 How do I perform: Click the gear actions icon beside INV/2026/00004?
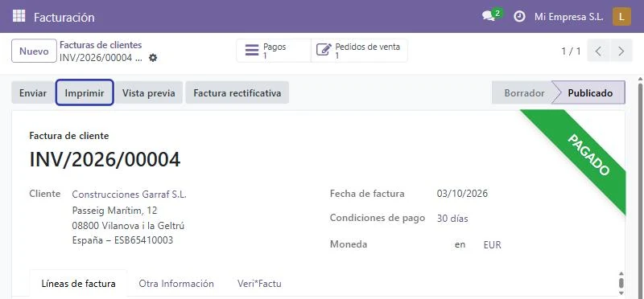click(153, 58)
